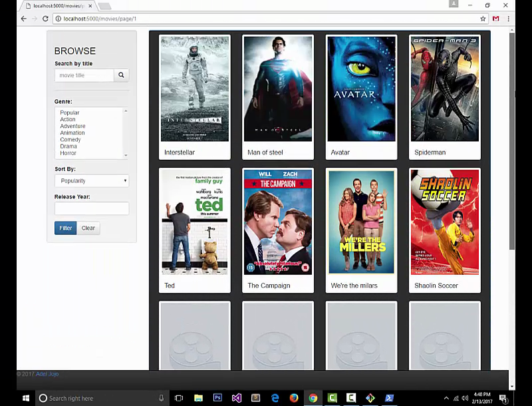This screenshot has width=532, height=406.
Task: Select the localhost:5000 movies tab
Action: (x=57, y=6)
